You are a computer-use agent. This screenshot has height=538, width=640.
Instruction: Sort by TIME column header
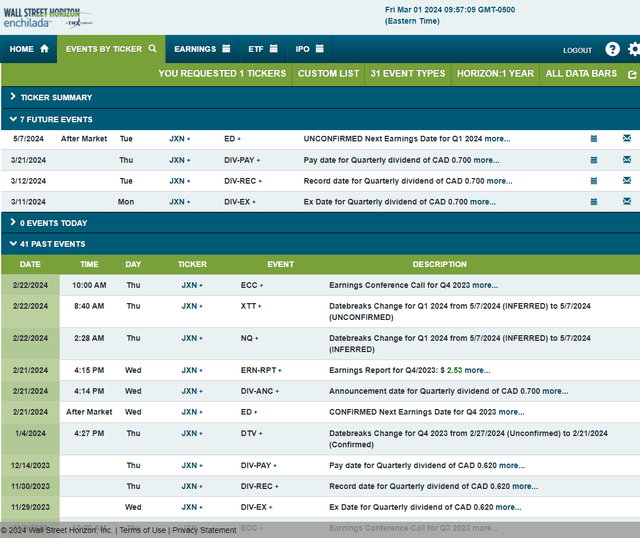tap(89, 265)
